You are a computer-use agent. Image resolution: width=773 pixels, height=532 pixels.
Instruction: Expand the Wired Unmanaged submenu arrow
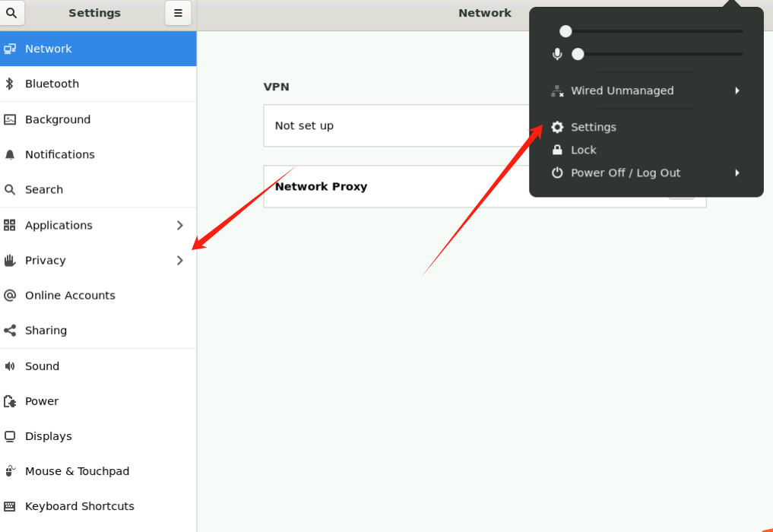click(x=737, y=90)
